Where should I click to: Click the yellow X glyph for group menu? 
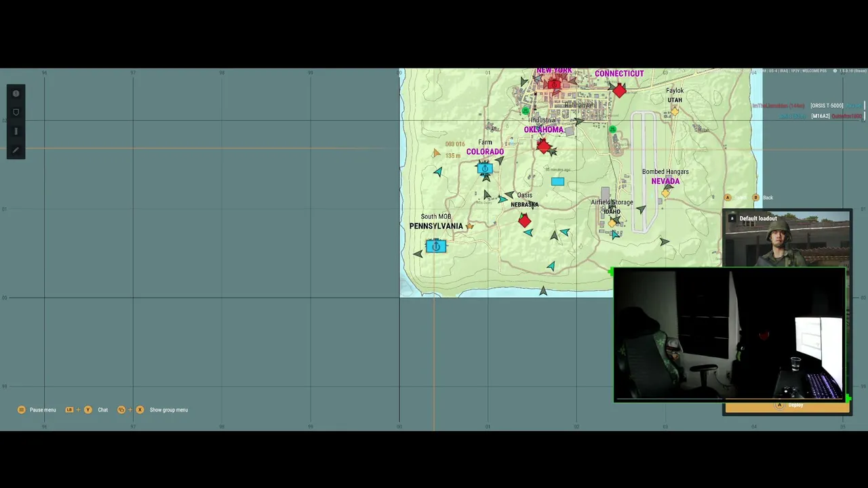pos(140,410)
